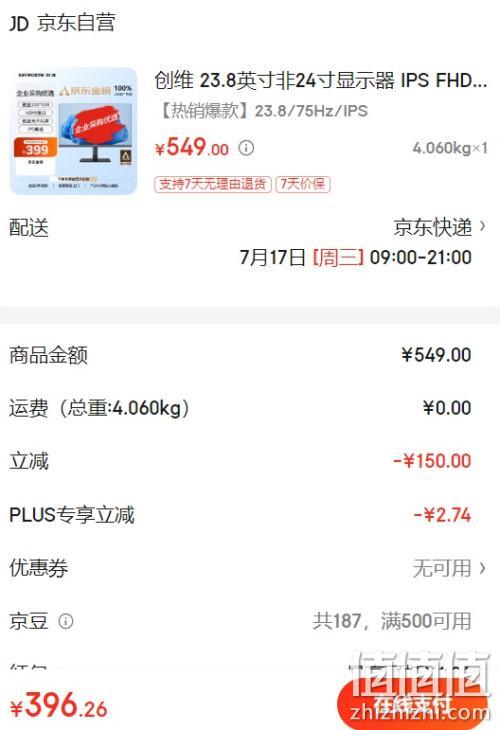
Task: Tap the 在线支付 pay button
Action: click(x=412, y=704)
